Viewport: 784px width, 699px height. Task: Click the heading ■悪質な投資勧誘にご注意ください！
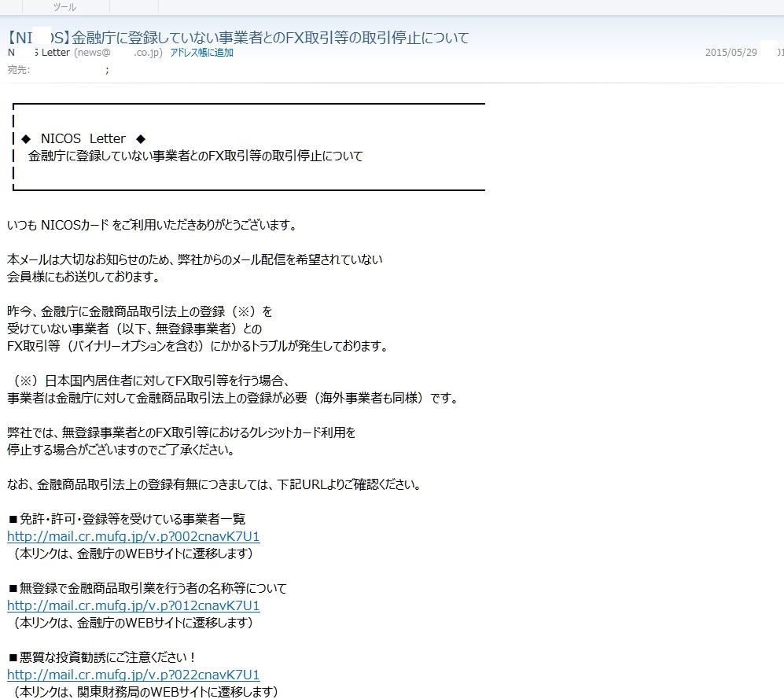(102, 657)
